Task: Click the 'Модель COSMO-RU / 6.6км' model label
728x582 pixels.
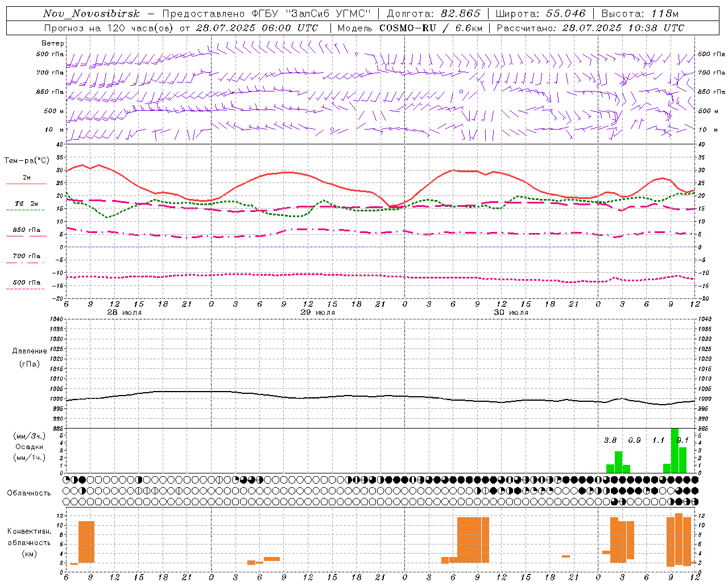Action: [x=410, y=28]
